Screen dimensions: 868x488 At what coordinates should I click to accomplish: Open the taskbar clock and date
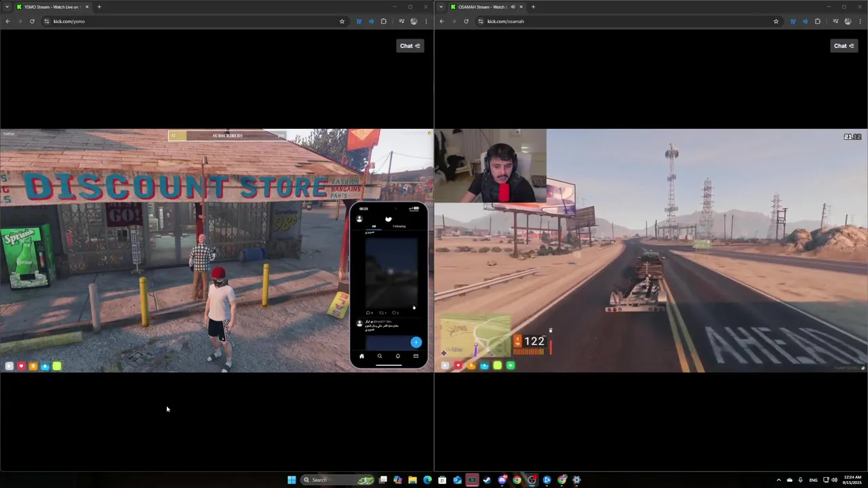pos(852,480)
